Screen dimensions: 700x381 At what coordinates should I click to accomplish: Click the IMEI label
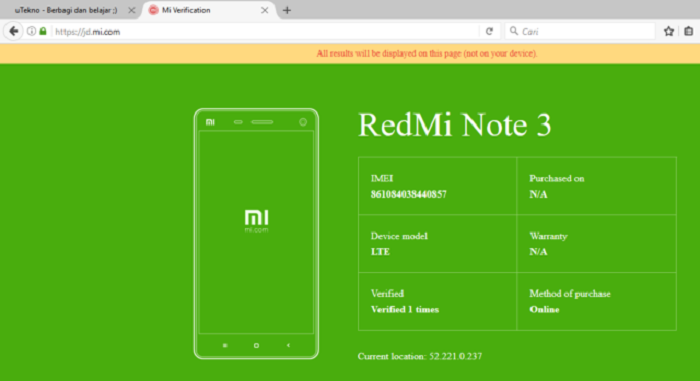(382, 178)
